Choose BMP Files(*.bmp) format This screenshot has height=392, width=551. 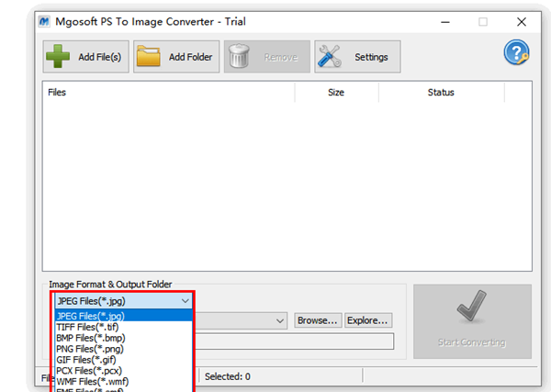(x=124, y=338)
